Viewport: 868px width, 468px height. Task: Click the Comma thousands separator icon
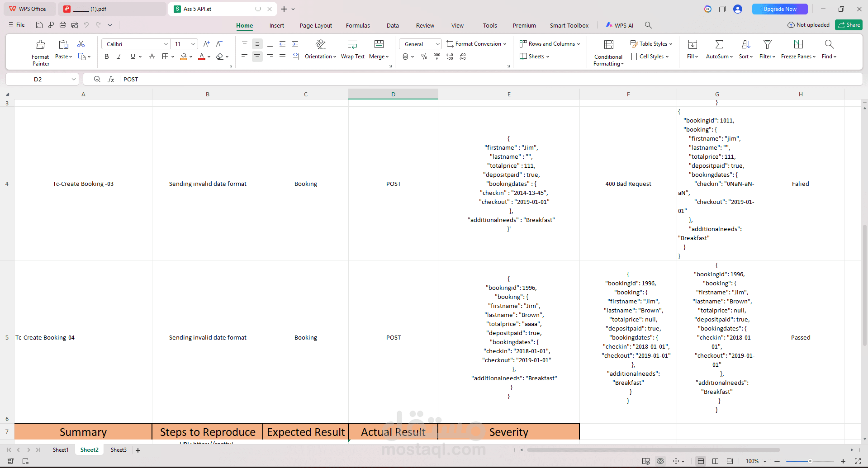click(x=436, y=57)
